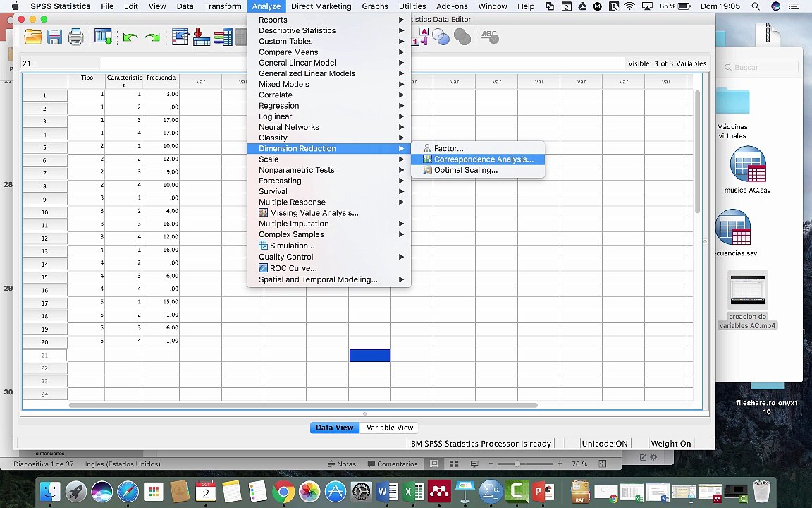Switch to the Variable View tab
The image size is (812, 508).
[389, 428]
